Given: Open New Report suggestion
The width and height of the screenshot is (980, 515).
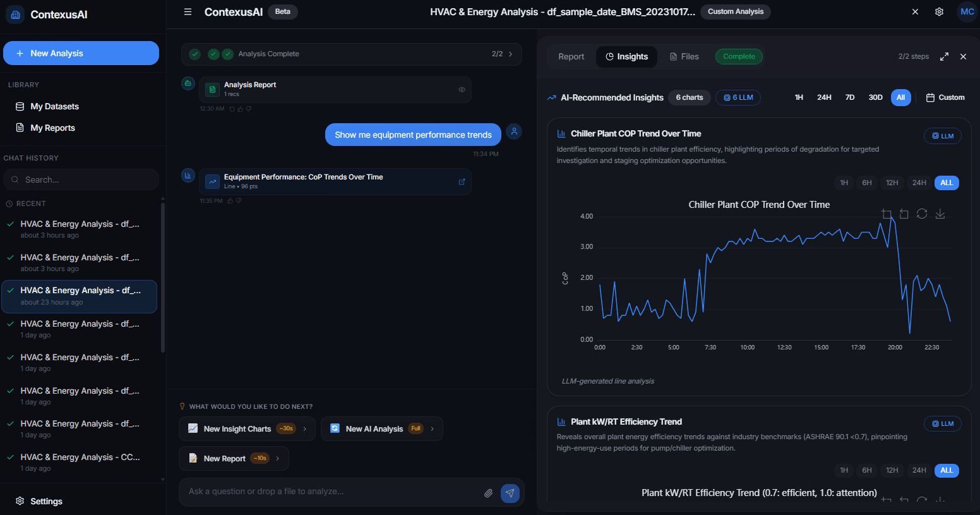Looking at the screenshot, I should (234, 458).
